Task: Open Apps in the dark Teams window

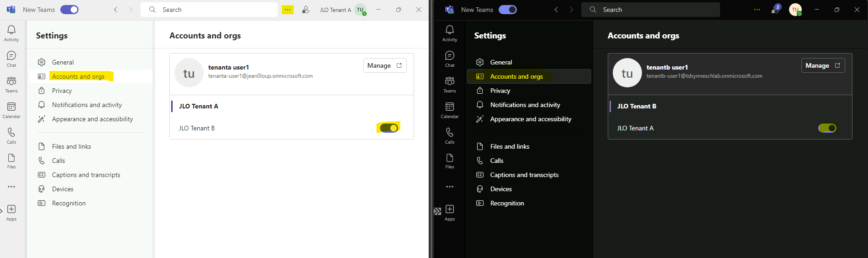Action: pos(450,213)
